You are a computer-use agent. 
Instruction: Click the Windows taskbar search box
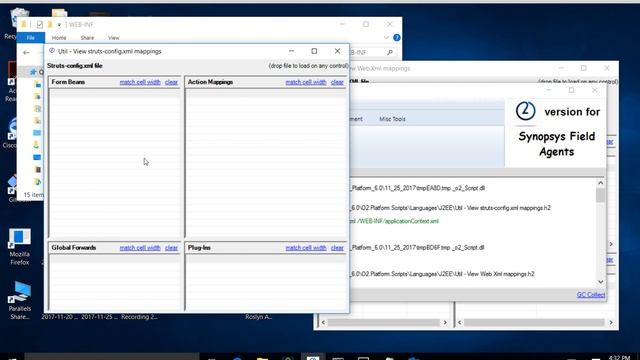pos(112,357)
